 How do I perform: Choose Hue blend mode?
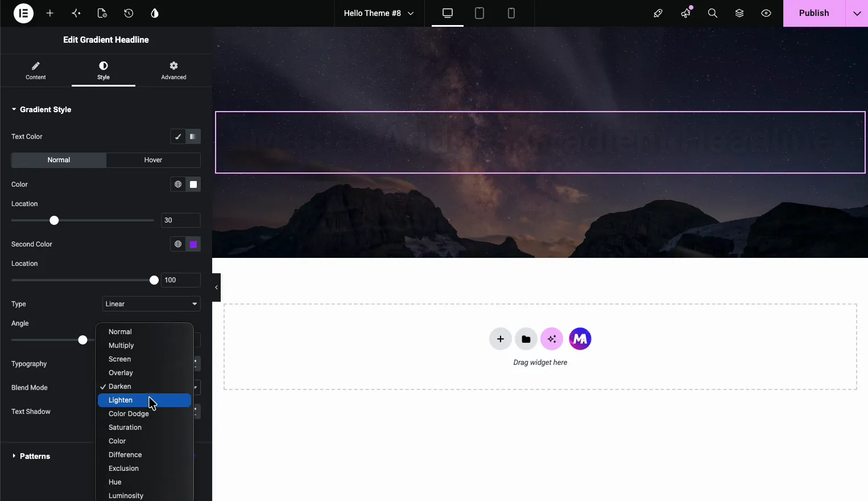144,482
